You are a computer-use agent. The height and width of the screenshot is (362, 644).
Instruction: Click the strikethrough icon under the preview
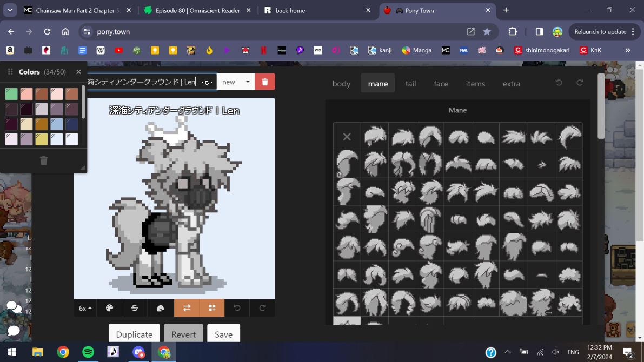pos(135,308)
